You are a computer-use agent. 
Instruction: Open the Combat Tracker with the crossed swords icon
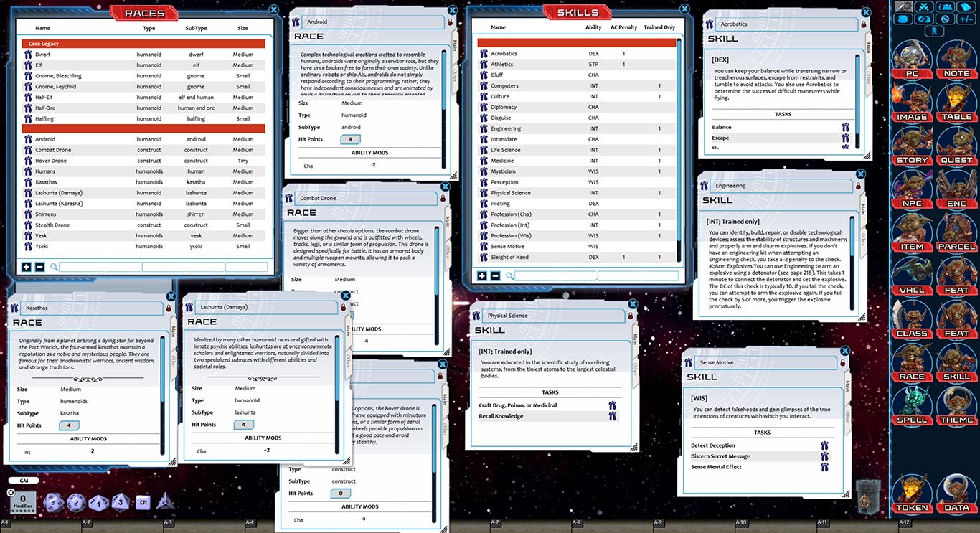click(924, 7)
